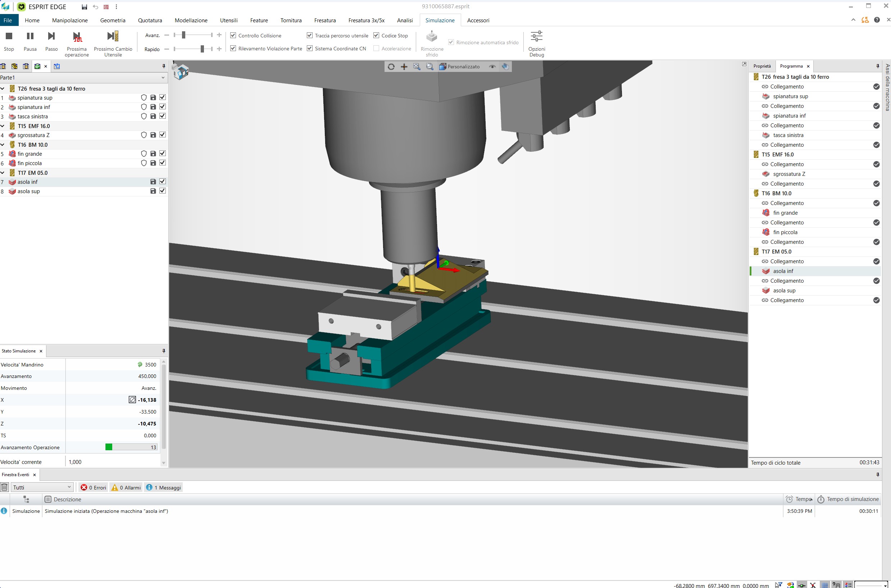891x588 pixels.
Task: Stop the simulation with the Stop button
Action: [x=9, y=41]
